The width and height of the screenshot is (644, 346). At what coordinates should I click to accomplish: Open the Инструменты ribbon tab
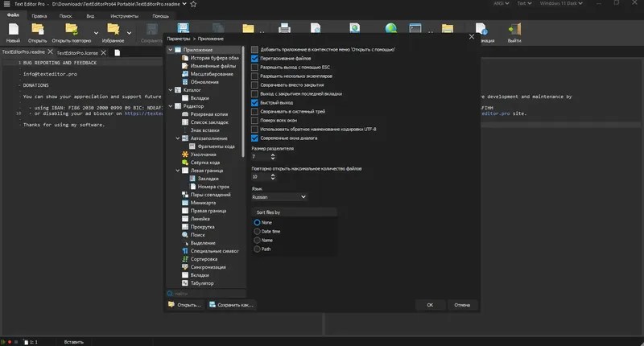point(125,16)
